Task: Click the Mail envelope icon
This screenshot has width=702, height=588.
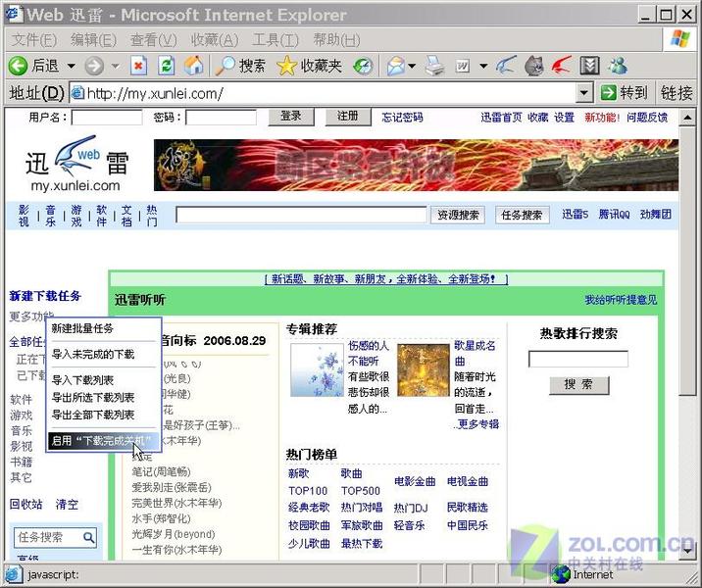Action: pos(396,67)
